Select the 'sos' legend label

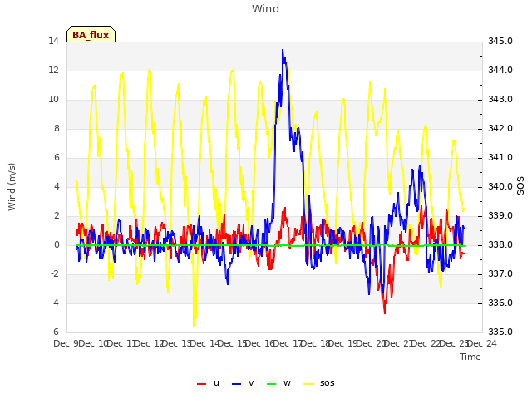(327, 383)
